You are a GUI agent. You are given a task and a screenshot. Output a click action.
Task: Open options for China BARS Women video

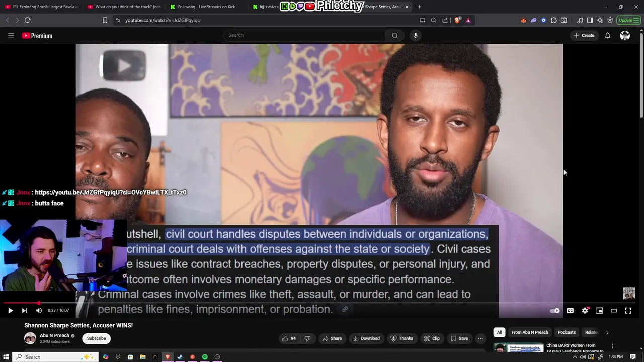pos(612,346)
